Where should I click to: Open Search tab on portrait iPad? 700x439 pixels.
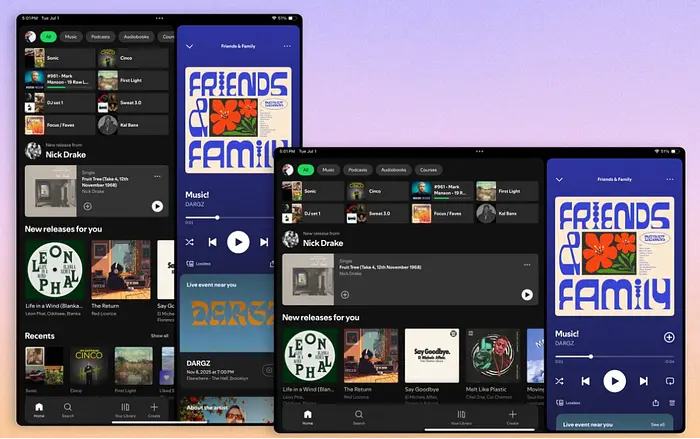tap(68, 410)
